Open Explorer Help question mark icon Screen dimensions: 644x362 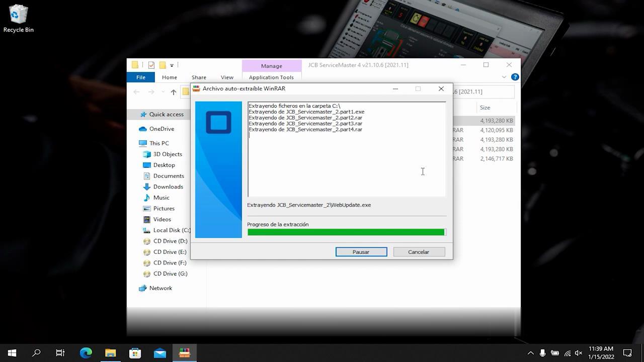point(515,77)
